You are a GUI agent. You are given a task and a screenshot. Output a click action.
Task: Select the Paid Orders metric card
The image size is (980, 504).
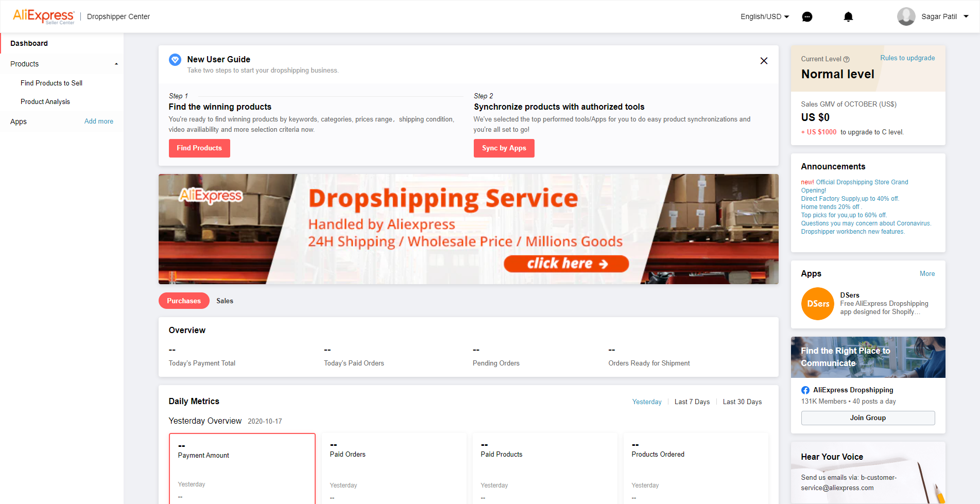(394, 468)
